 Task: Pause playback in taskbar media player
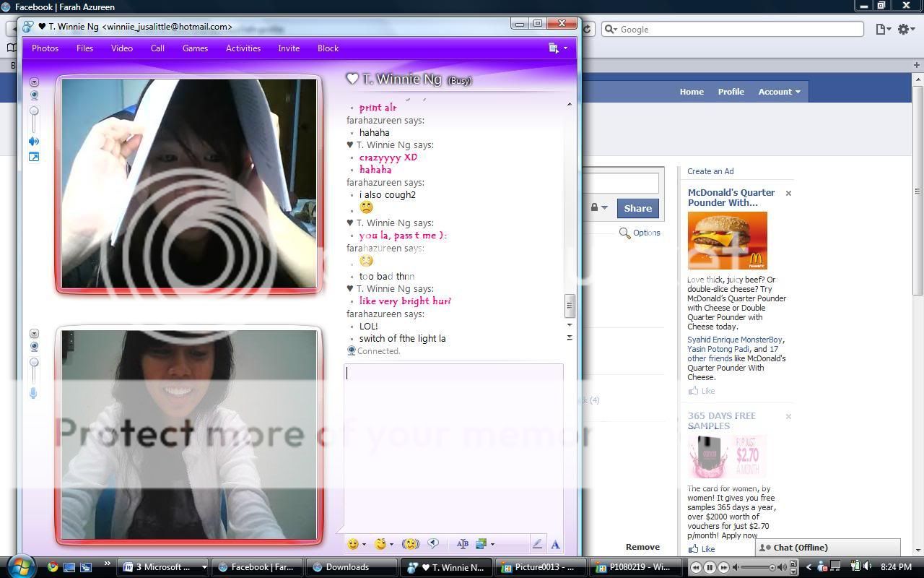[x=710, y=567]
